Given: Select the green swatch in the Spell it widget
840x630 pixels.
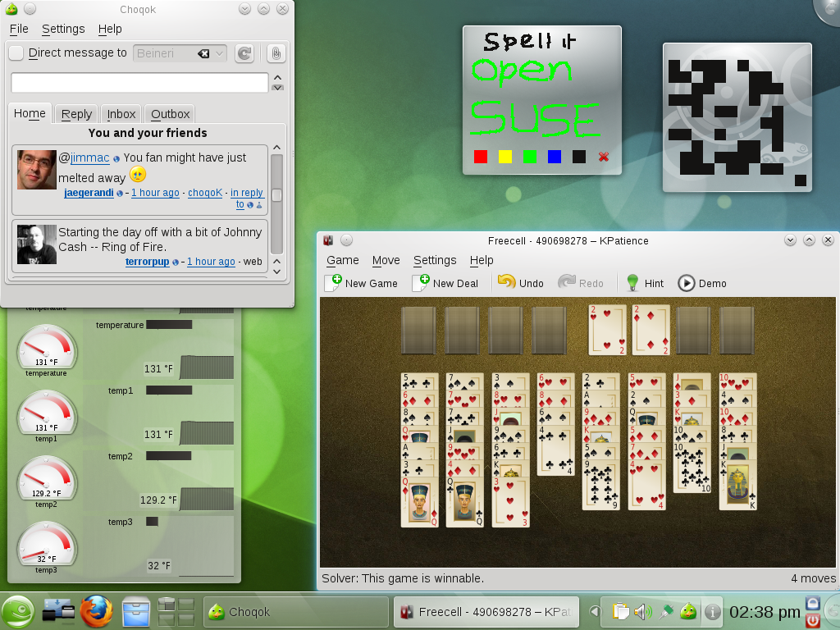Looking at the screenshot, I should pyautogui.click(x=528, y=157).
